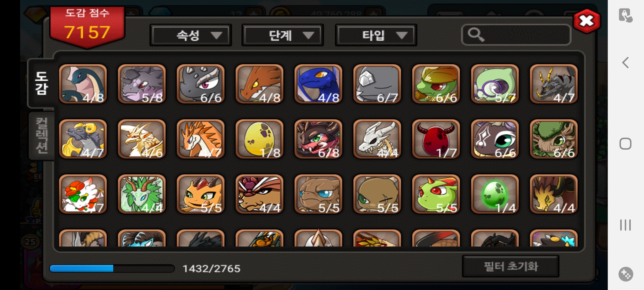The image size is (644, 290).
Task: Expand the 단계 stage filter dropdown
Action: pyautogui.click(x=283, y=35)
